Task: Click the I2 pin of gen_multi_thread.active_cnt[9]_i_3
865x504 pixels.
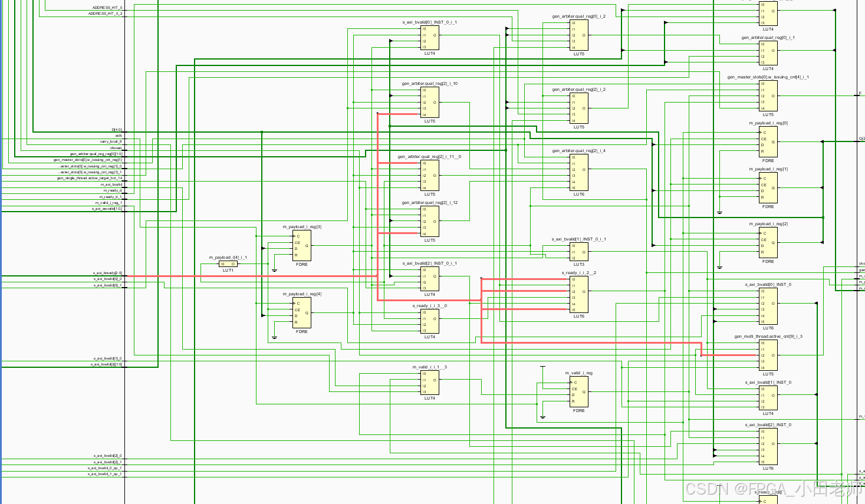Action: click(762, 355)
